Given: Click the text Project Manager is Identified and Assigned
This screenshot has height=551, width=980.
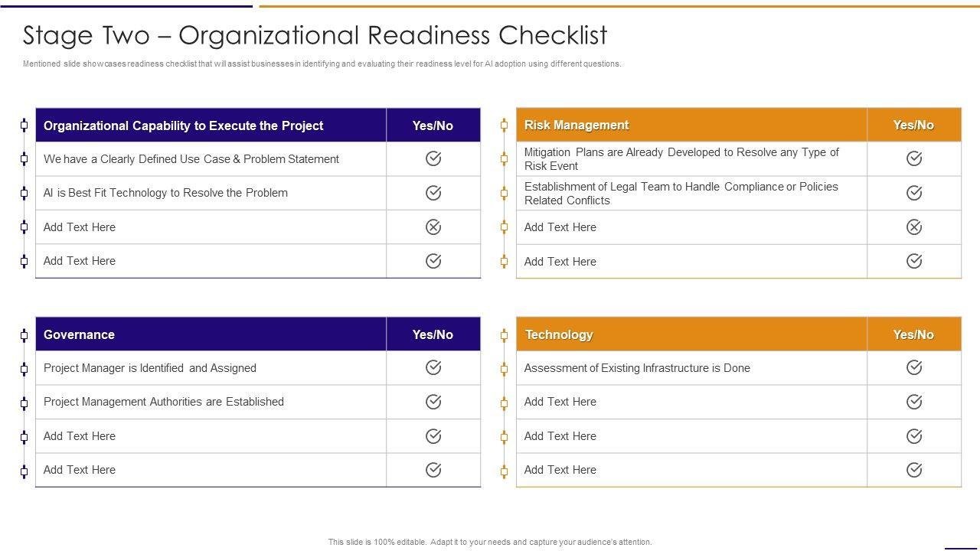Looking at the screenshot, I should [150, 368].
